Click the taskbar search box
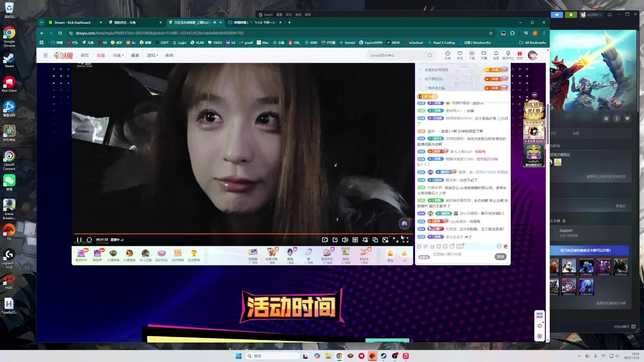The height and width of the screenshot is (362, 644). coord(272,356)
